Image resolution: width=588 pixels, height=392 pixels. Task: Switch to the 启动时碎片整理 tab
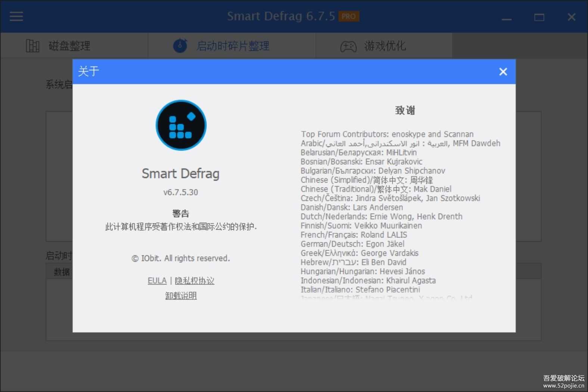click(233, 46)
